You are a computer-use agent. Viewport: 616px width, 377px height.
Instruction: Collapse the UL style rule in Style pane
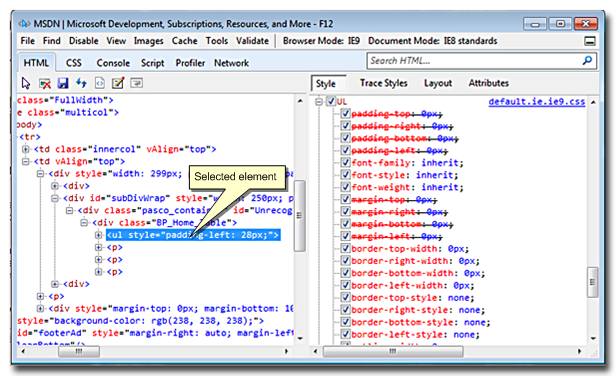(319, 102)
